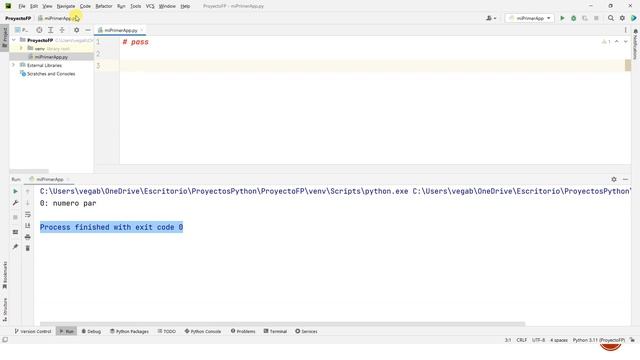Screen dimensions: 640x360
Task: Expand External Libraries node
Action: 14,65
